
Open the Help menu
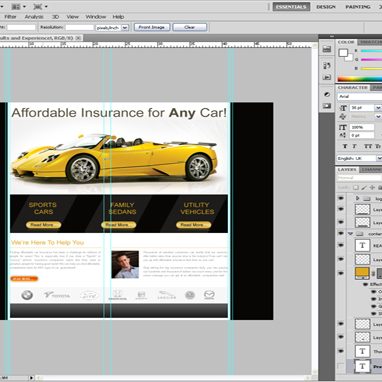coord(118,17)
